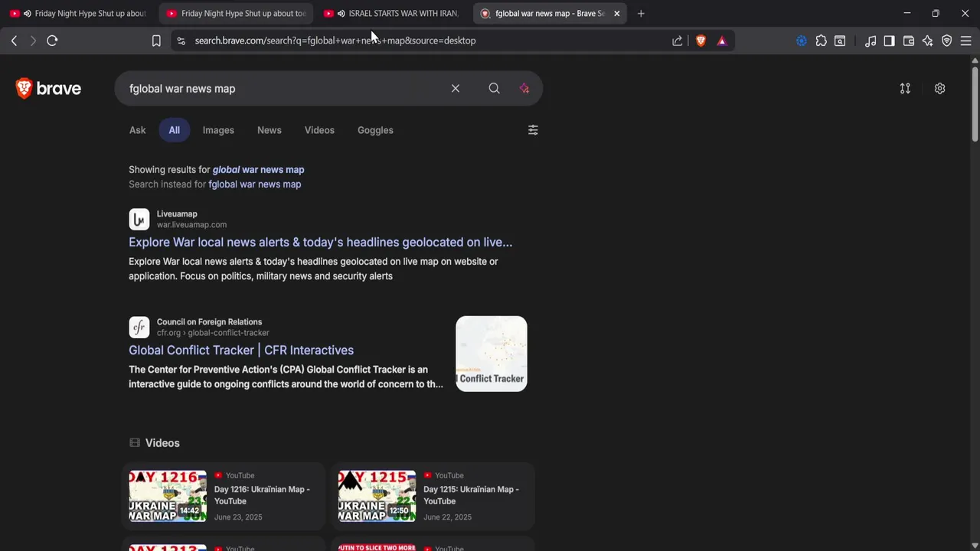
Task: Open the tab search window icon
Action: tap(840, 41)
